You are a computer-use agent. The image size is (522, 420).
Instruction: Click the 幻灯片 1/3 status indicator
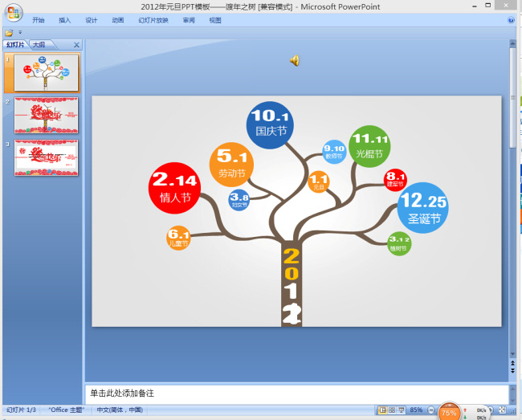[x=21, y=410]
